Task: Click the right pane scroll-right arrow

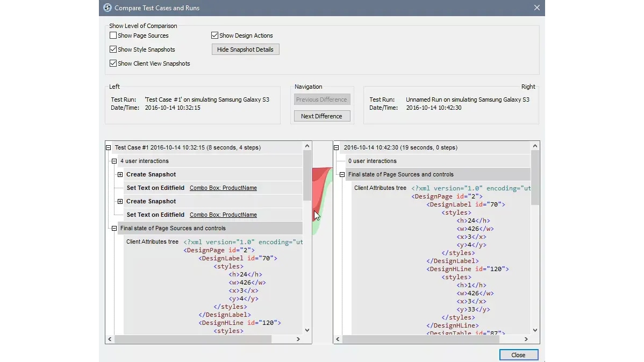Action: coord(526,339)
